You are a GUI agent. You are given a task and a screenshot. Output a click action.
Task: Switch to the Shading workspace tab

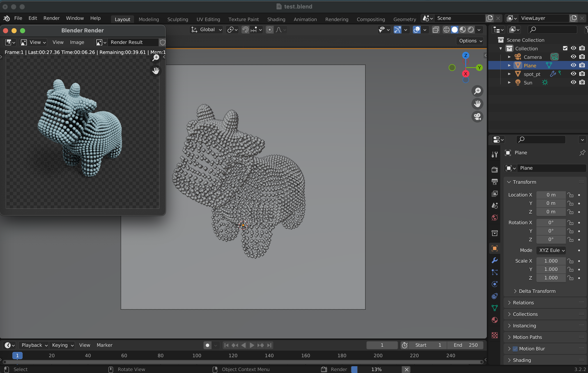click(276, 19)
